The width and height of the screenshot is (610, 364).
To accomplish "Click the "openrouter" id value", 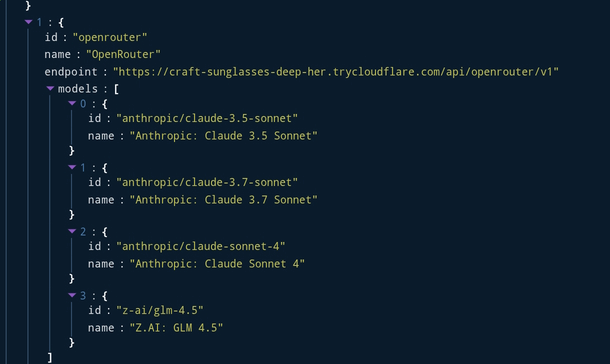I will (110, 37).
